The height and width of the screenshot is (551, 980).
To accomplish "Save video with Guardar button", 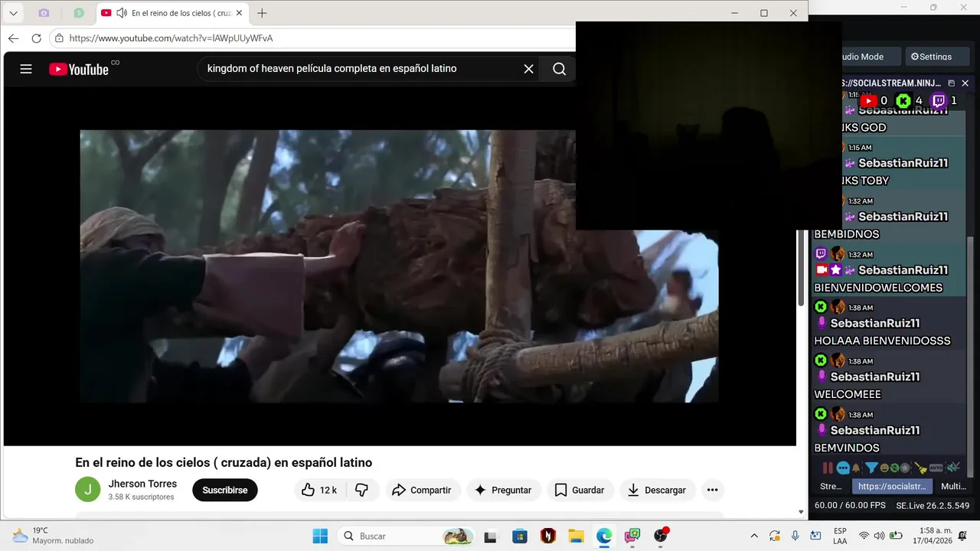I will (580, 490).
